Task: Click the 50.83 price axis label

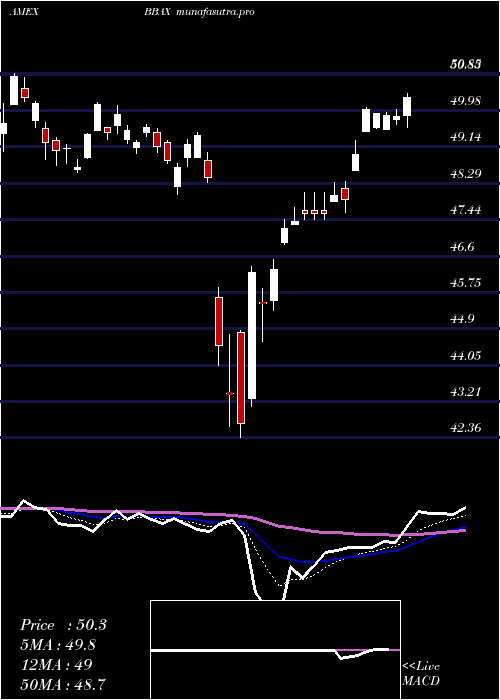Action: (x=466, y=64)
